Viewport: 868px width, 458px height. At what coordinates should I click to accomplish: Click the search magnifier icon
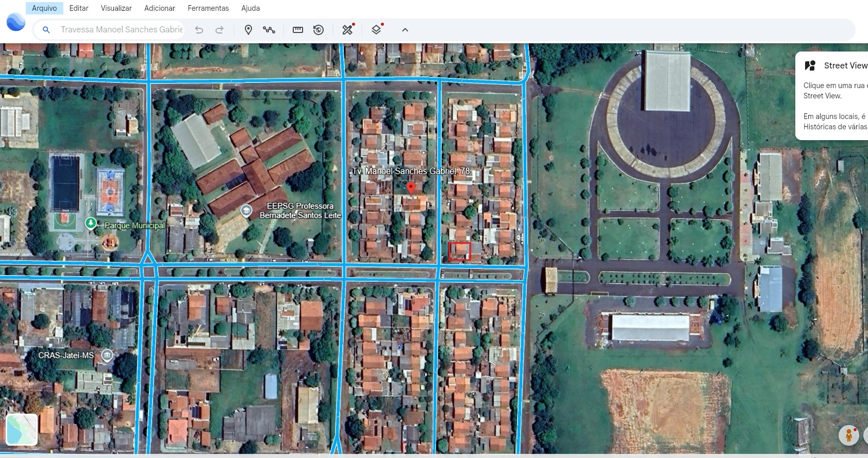click(46, 30)
